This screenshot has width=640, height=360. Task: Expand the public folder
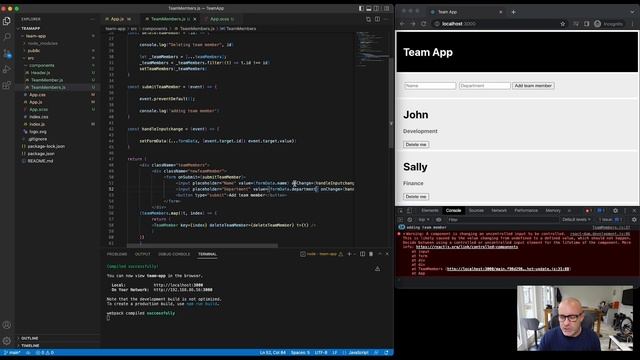click(x=33, y=51)
